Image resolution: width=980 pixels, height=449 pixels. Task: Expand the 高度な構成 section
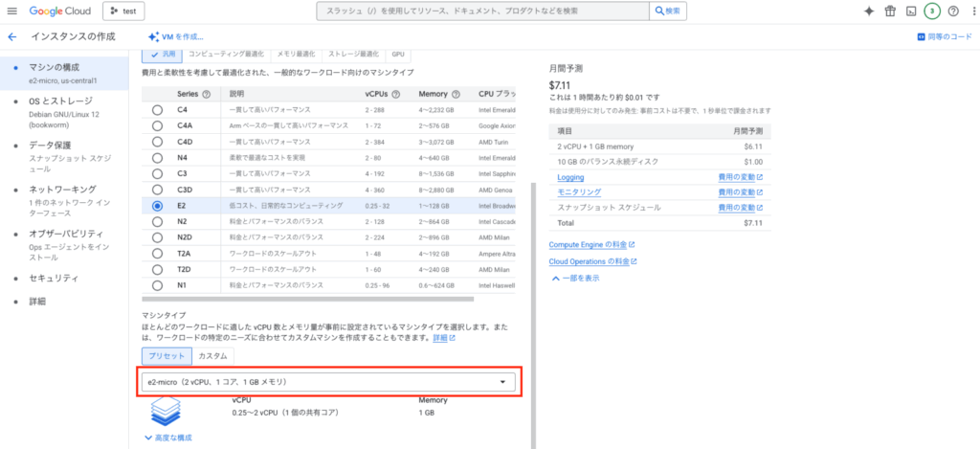[167, 438]
